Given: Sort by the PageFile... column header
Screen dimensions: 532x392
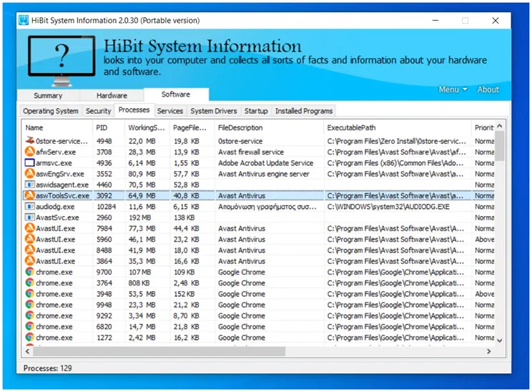Looking at the screenshot, I should 192,127.
